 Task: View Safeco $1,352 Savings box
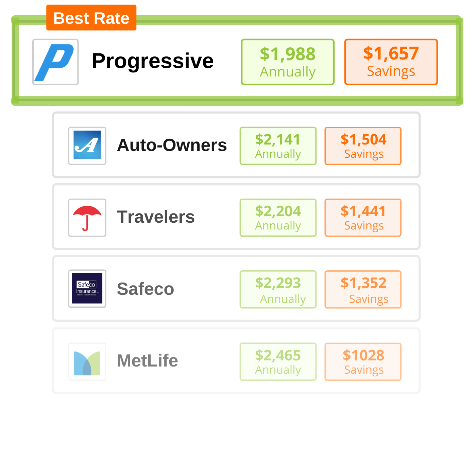(x=363, y=289)
